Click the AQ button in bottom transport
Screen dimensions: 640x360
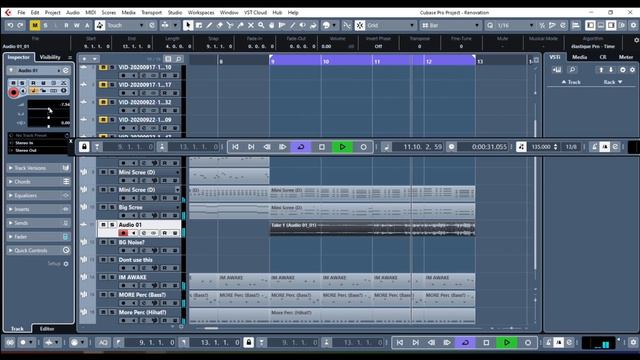pos(103,342)
